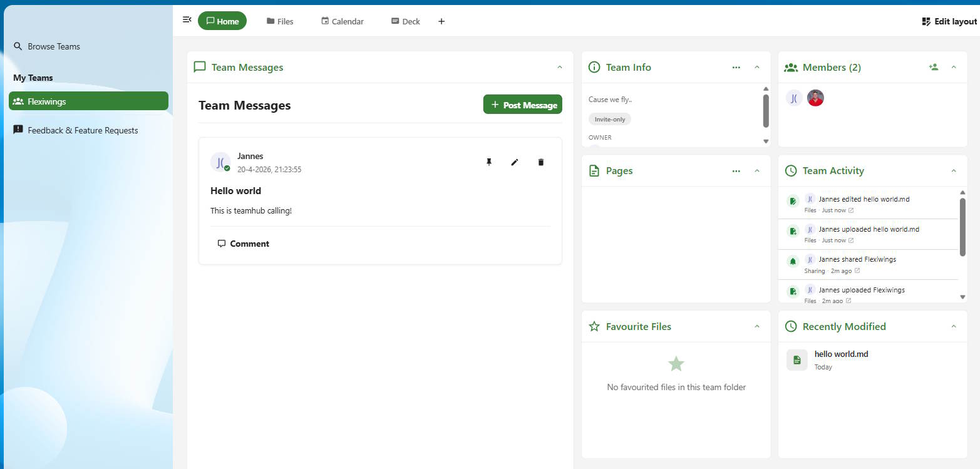
Task: Add a new tab with the plus icon
Action: (441, 21)
